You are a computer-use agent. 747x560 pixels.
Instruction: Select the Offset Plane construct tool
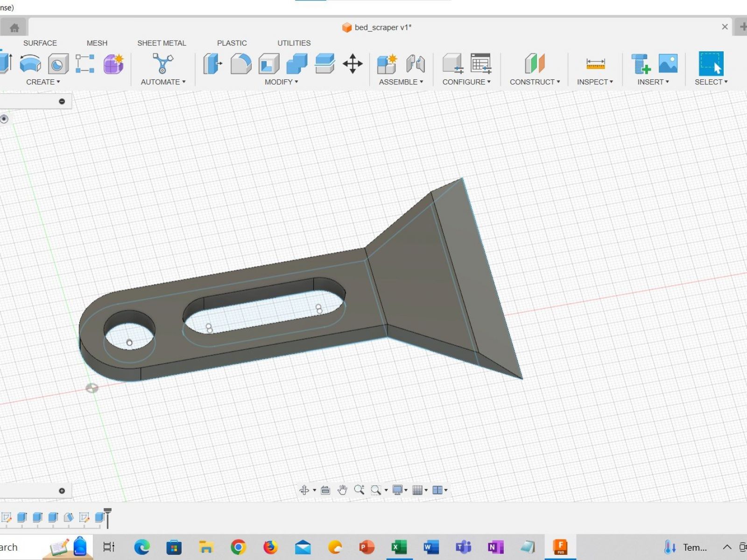(535, 64)
